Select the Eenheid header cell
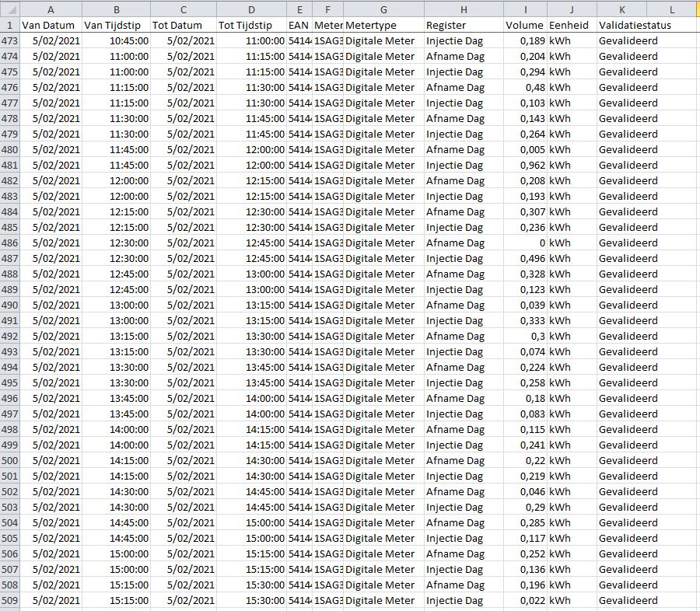 pyautogui.click(x=572, y=25)
